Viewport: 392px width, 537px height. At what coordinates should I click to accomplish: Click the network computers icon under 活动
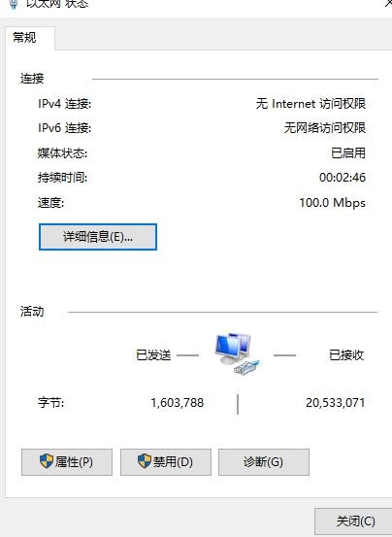click(238, 354)
